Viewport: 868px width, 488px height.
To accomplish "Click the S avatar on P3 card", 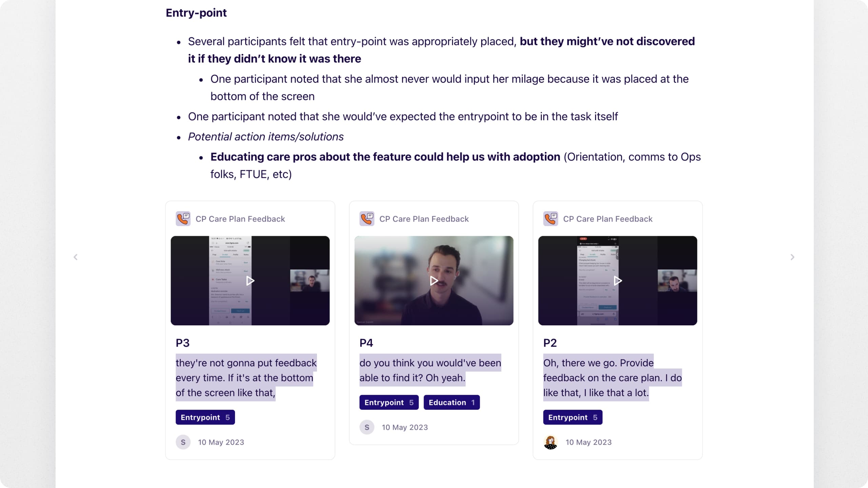I will coord(183,442).
